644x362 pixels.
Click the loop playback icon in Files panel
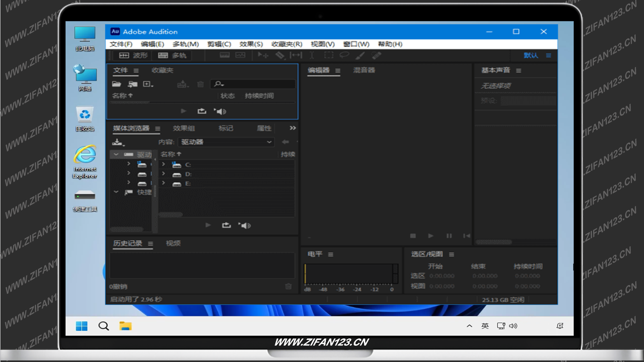pos(202,111)
